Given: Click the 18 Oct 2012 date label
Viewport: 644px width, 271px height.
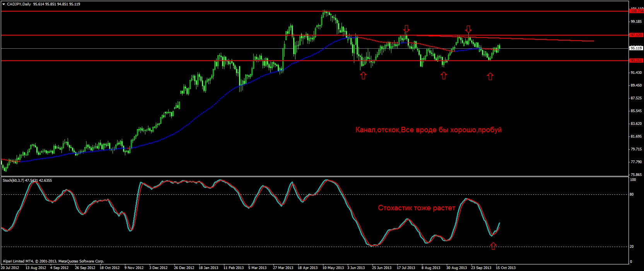Looking at the screenshot, I should pos(110,268).
